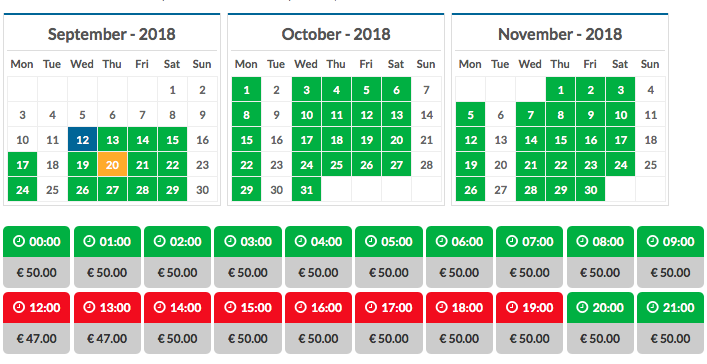Choose October 31 in the calendar

point(307,189)
